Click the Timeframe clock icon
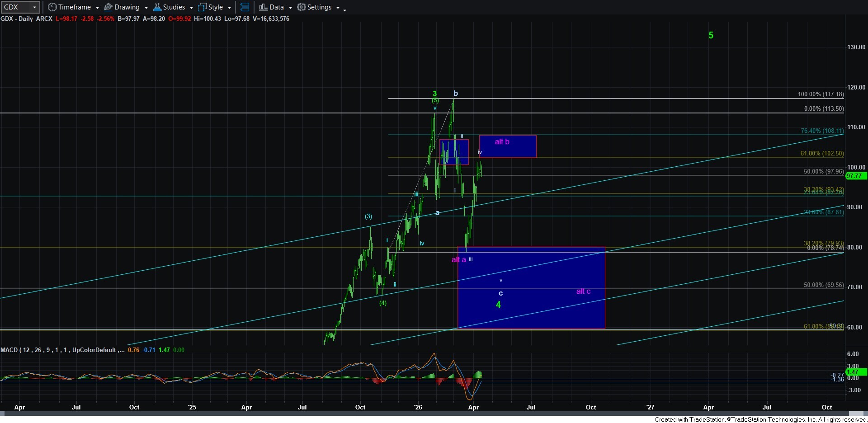Image resolution: width=868 pixels, height=423 pixels. 52,7
